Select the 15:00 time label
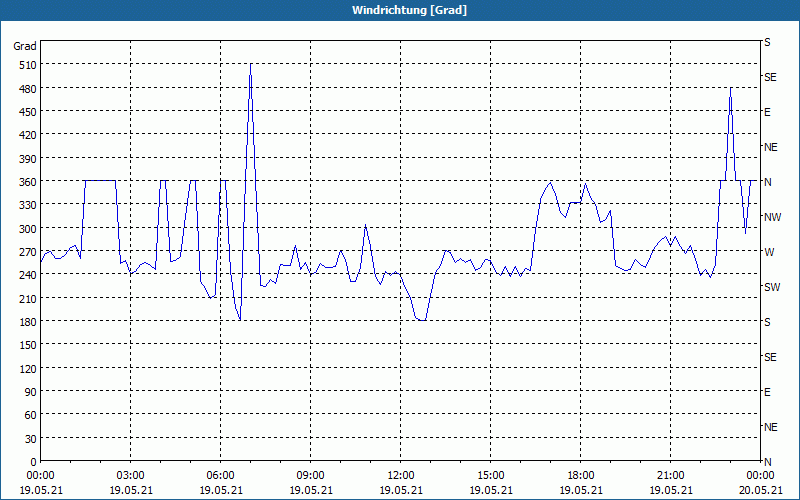Image resolution: width=800 pixels, height=500 pixels. (491, 476)
